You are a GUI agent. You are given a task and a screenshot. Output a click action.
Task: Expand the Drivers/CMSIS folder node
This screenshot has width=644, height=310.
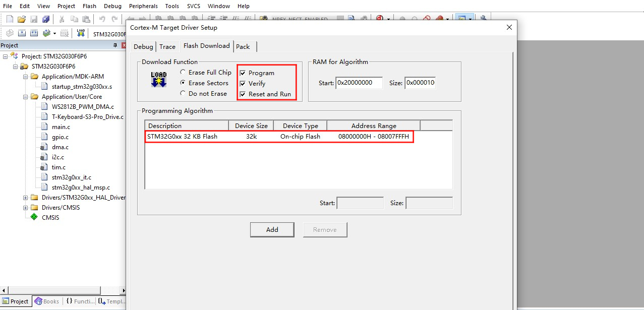point(26,208)
